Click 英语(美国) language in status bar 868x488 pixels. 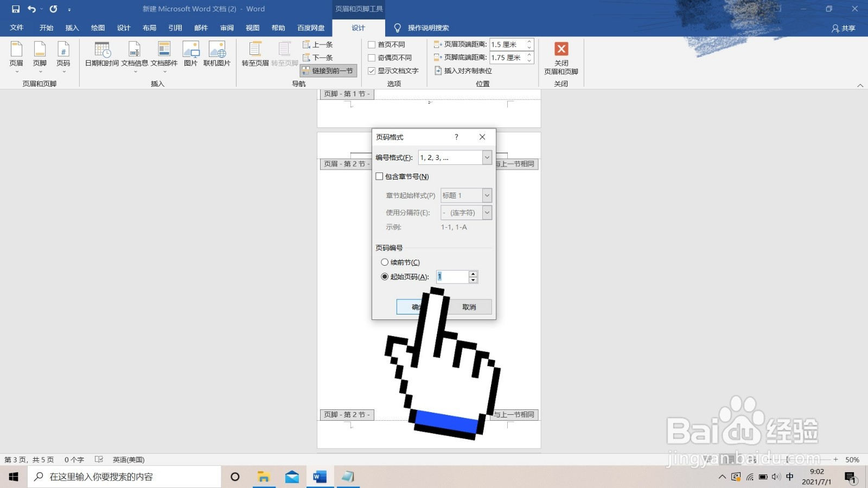pyautogui.click(x=129, y=459)
